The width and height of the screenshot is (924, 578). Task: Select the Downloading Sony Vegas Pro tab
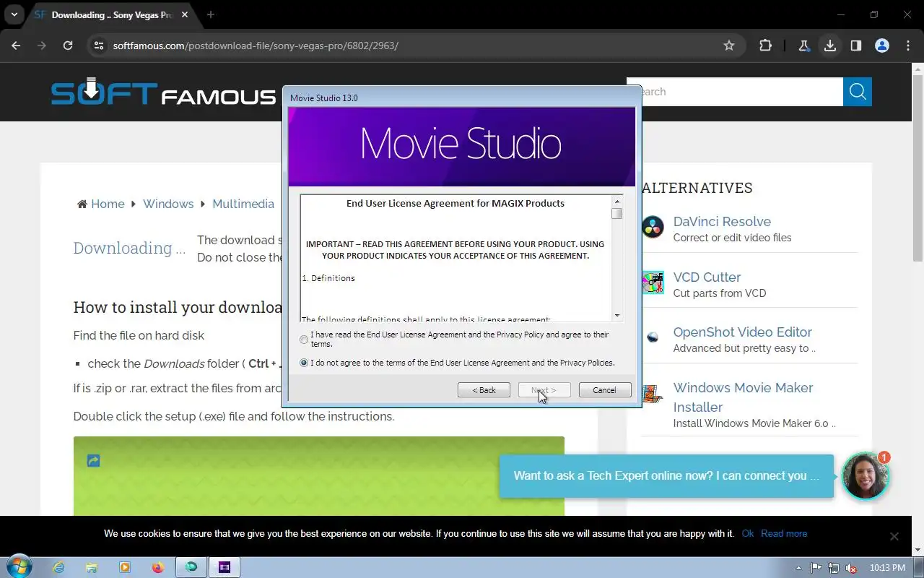[112, 14]
